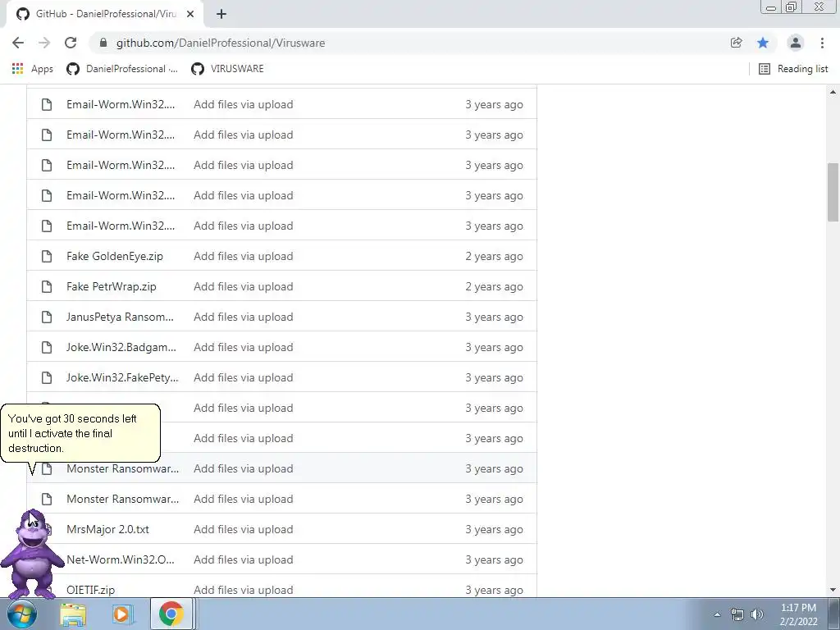The height and width of the screenshot is (630, 840).
Task: Open the Chrome profile avatar
Action: [x=796, y=43]
